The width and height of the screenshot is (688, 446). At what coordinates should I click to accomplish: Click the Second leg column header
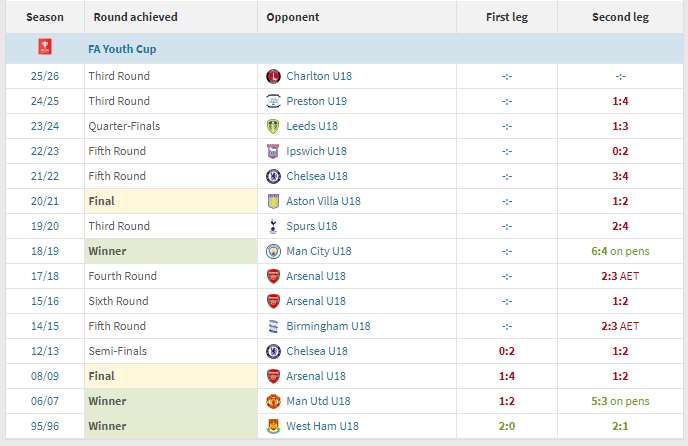[x=620, y=17]
